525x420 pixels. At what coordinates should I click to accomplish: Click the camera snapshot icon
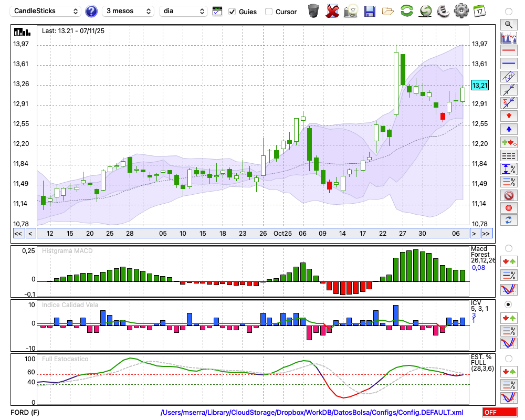coord(351,11)
